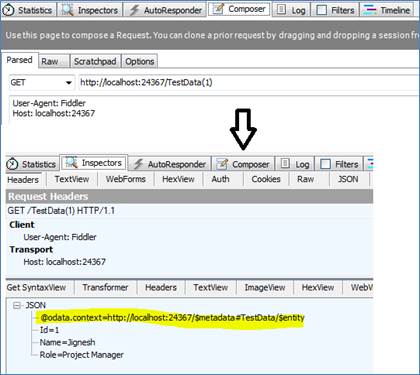This screenshot has height=375, width=420.
Task: Open the ImageView response tab
Action: point(265,288)
